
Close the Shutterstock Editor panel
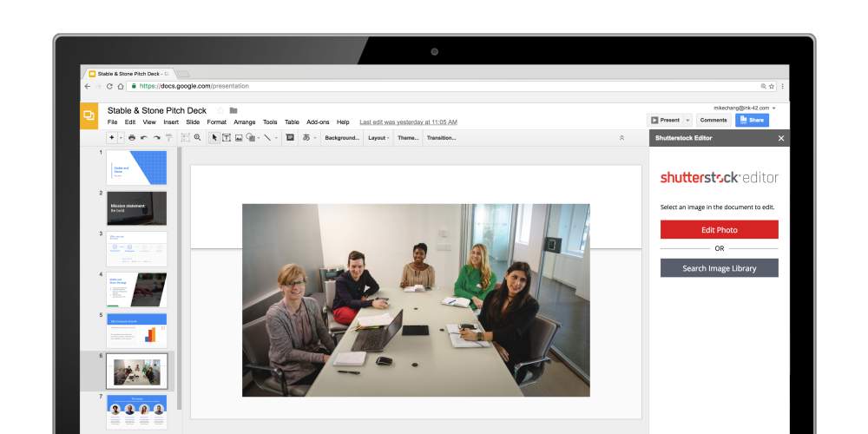[781, 138]
